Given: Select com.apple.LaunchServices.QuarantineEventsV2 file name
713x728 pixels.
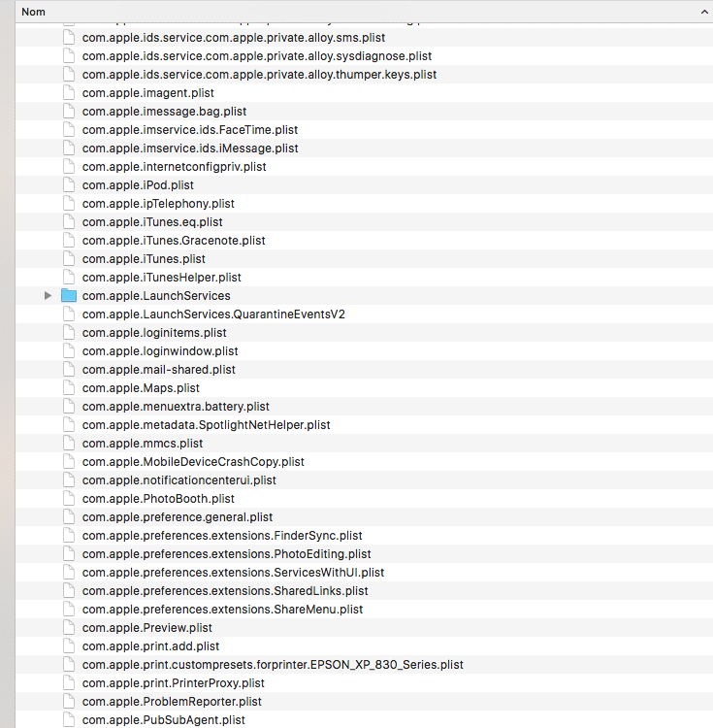Looking at the screenshot, I should click(x=213, y=314).
